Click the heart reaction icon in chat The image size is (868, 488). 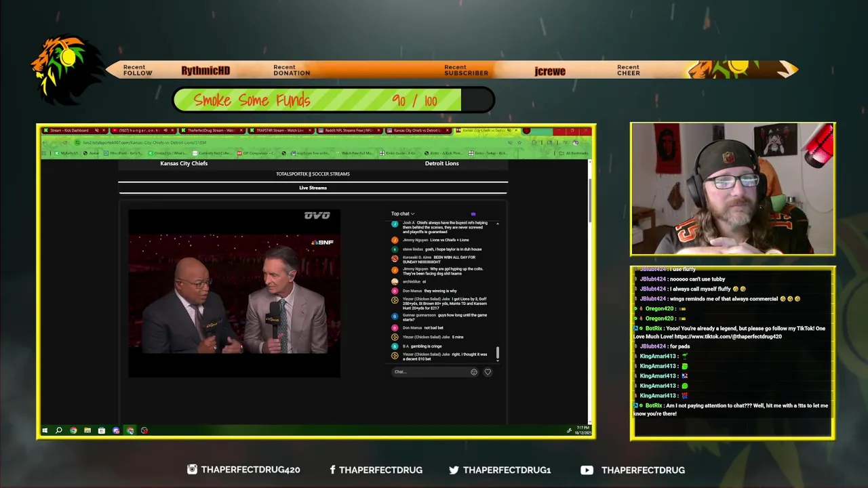(488, 371)
